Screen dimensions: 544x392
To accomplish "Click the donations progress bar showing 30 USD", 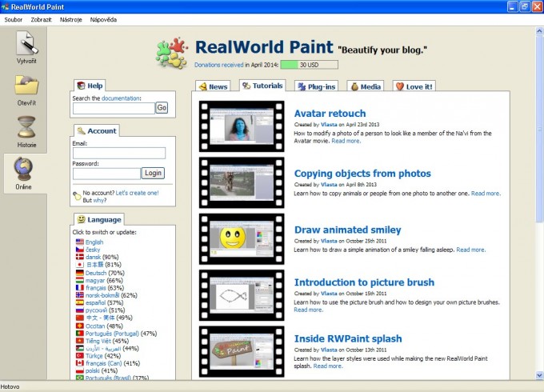I will [309, 65].
